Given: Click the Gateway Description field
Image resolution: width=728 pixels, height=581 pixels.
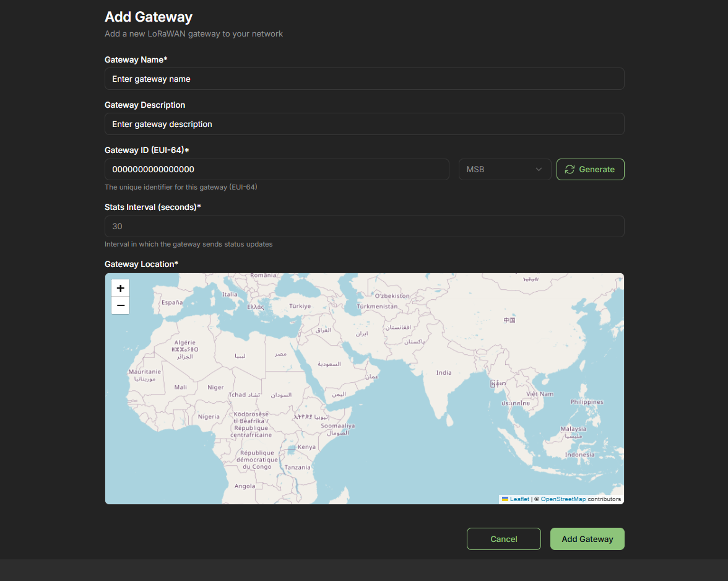Looking at the screenshot, I should pos(364,124).
